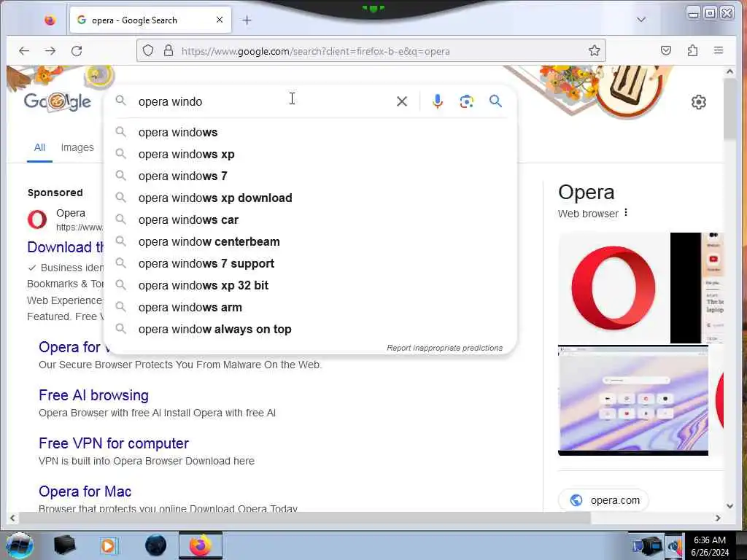Open more options beside Web browser
The width and height of the screenshot is (747, 560).
(626, 213)
